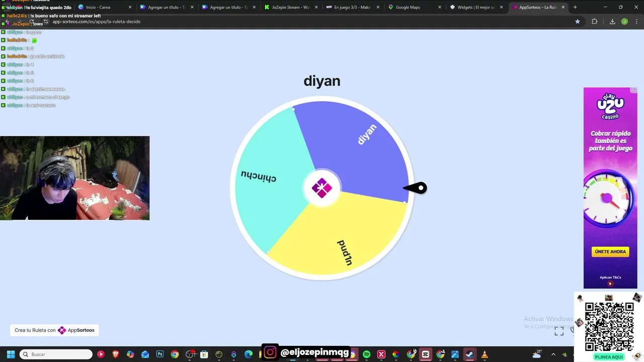Viewport: 644px width, 362px height.
Task: Click the turquoise "chinchu" wheel segment
Action: pos(269,181)
